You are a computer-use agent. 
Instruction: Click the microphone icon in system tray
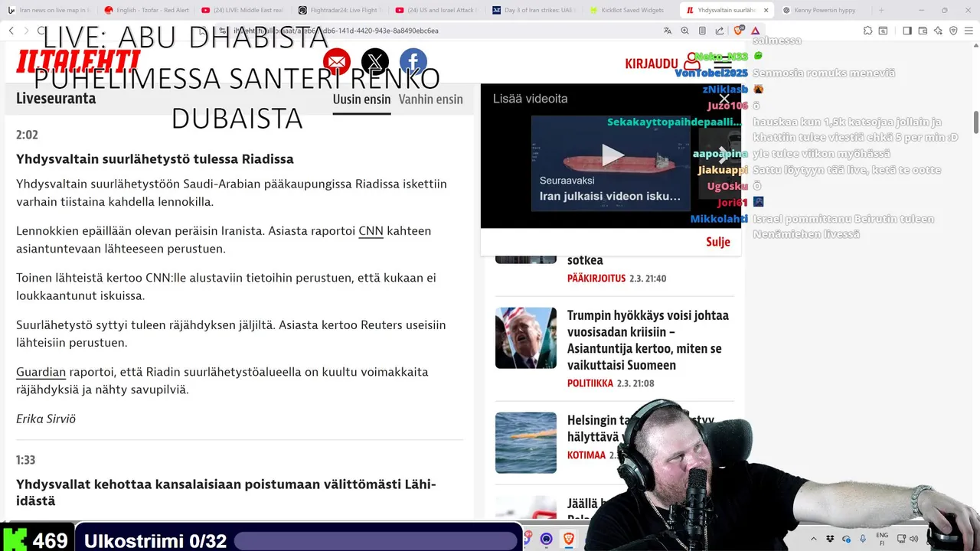tap(863, 540)
